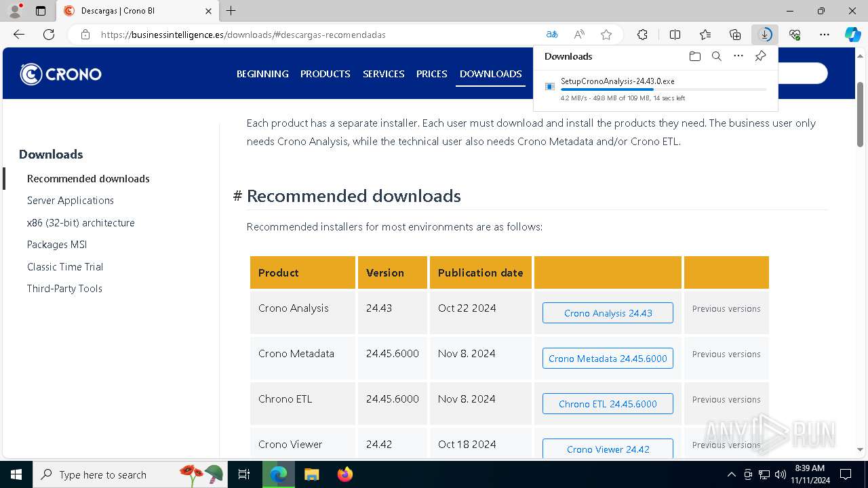
Task: Open the browser profile icon
Action: pyautogui.click(x=15, y=11)
